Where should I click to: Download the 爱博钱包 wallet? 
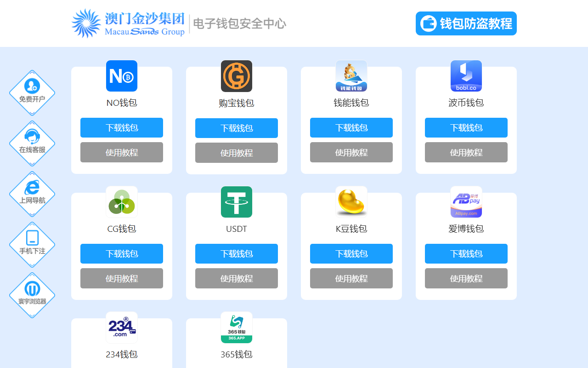tap(466, 253)
